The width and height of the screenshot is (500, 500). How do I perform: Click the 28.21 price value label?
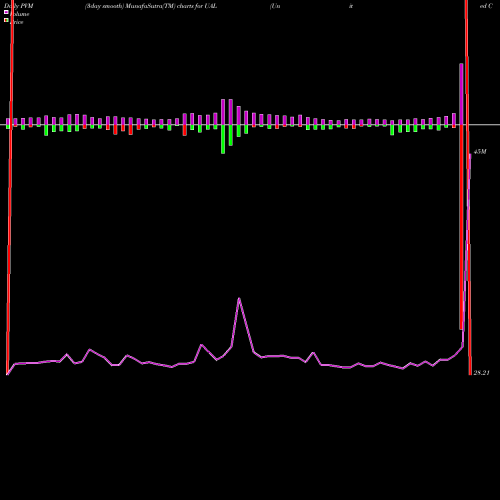point(481,373)
